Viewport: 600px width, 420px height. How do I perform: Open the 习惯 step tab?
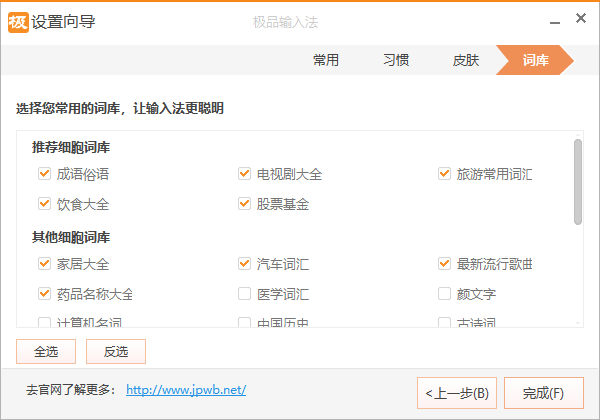[x=396, y=60]
